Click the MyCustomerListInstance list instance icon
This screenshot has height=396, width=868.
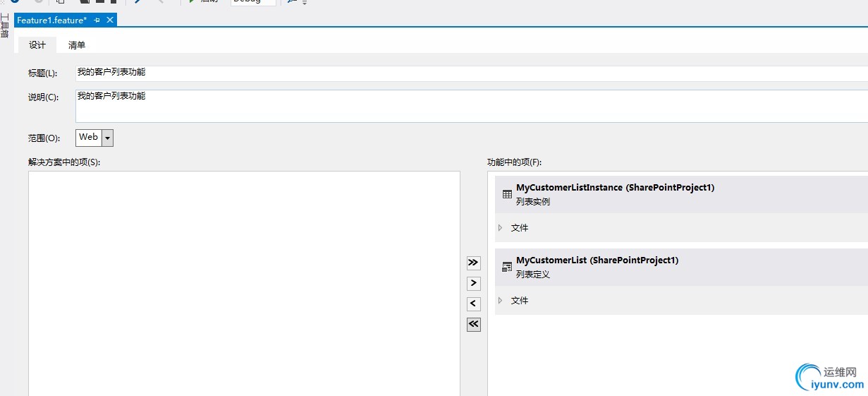pyautogui.click(x=506, y=194)
